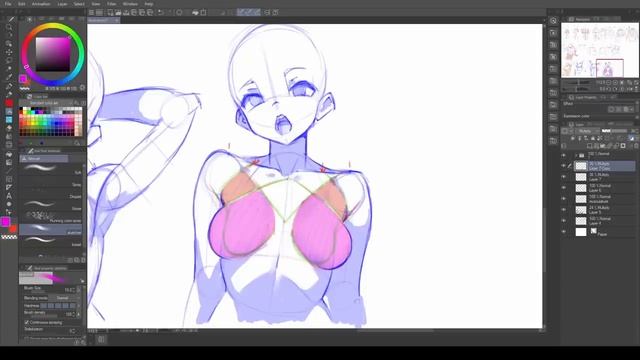Screen dimensions: 640x360
Task: Select the Text tool (letter A)
Action: tap(9, 196)
